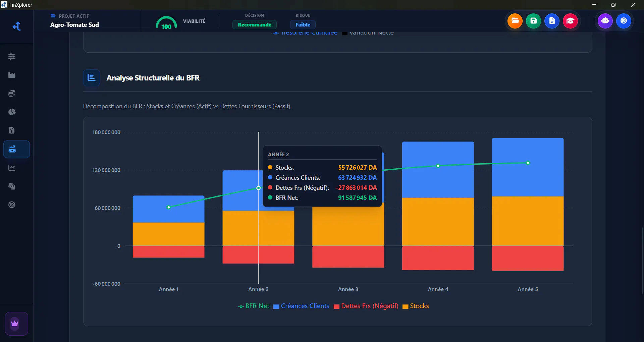Open the sliders settings sidebar icon
Viewport: 644px width, 342px height.
pyautogui.click(x=12, y=56)
